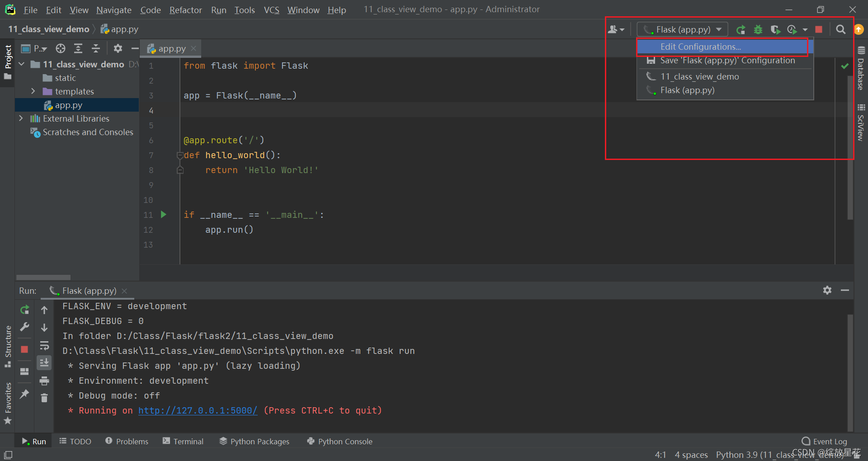868x461 pixels.
Task: Select 11_class_view_demo run configuration
Action: 725,77
